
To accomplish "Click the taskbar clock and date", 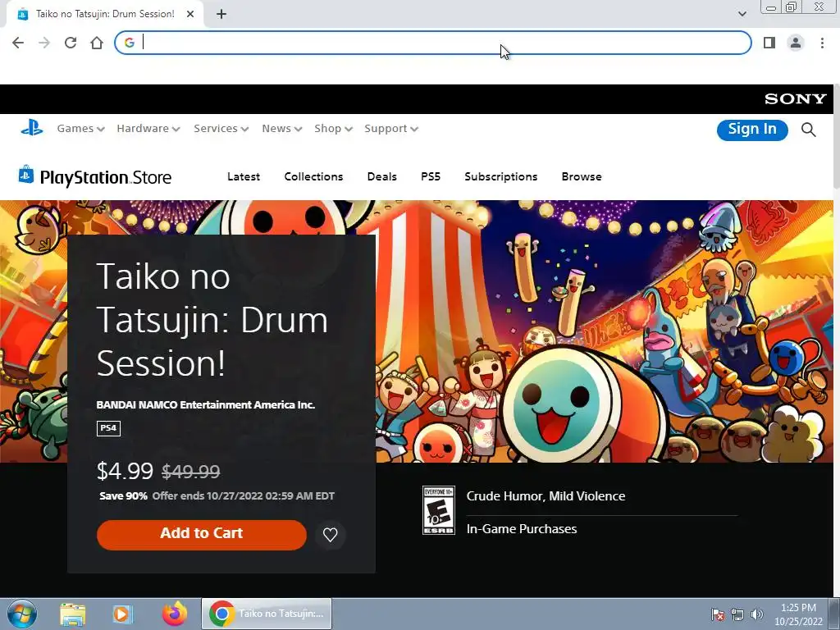I will pos(798,614).
